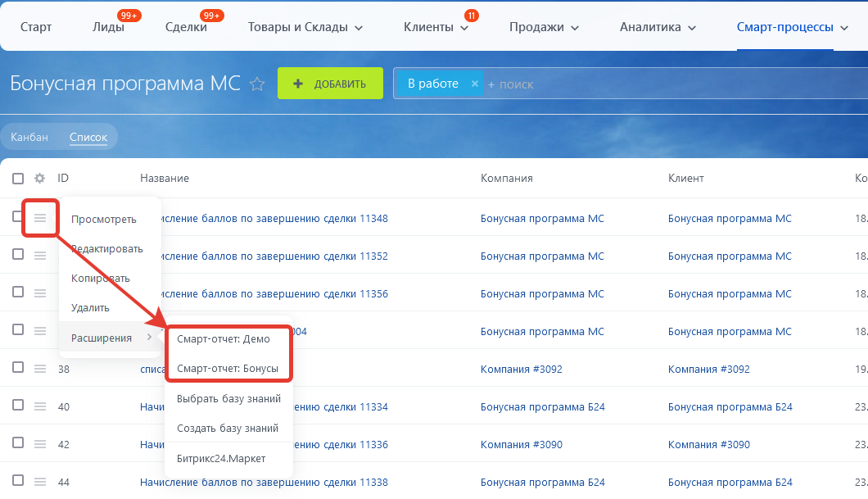Open hamburger menu for row ID 40
The height and width of the screenshot is (499, 868).
pos(39,406)
